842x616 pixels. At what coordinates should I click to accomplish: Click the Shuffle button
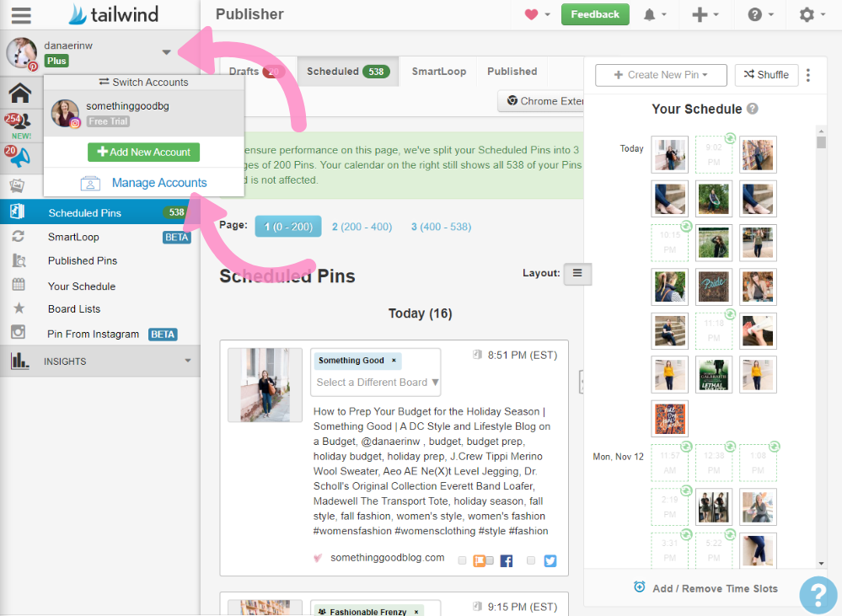coord(766,75)
